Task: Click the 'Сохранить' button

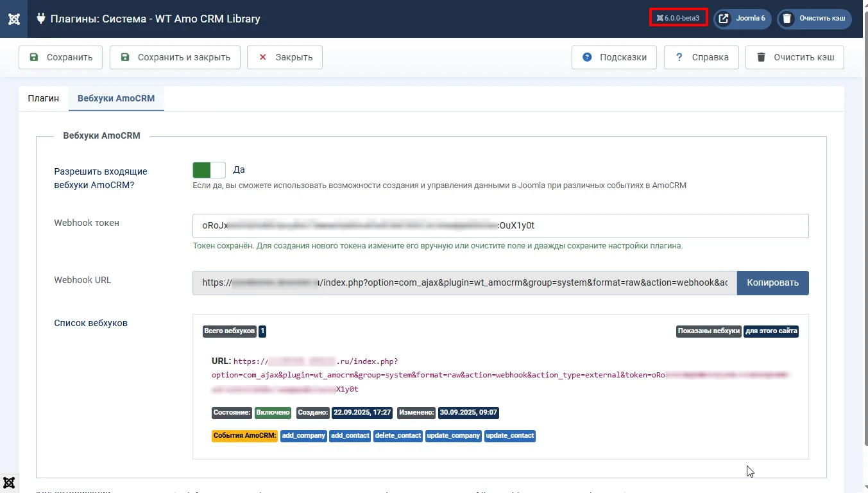Action: pyautogui.click(x=60, y=57)
